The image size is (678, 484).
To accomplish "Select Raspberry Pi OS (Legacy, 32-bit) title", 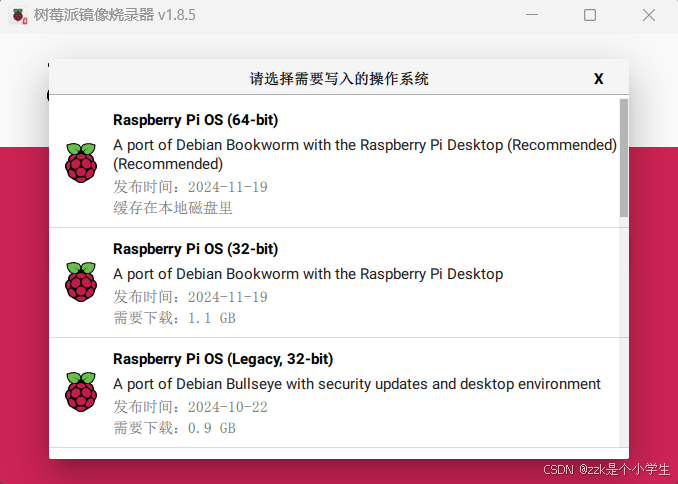I will pyautogui.click(x=223, y=359).
